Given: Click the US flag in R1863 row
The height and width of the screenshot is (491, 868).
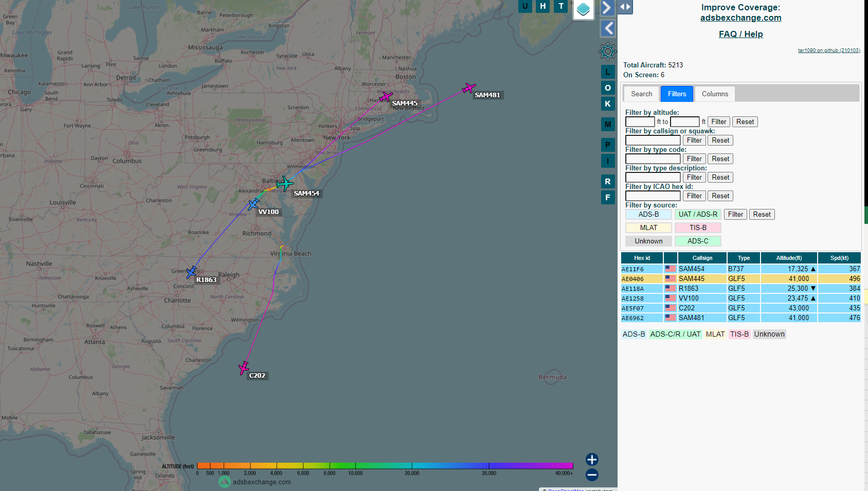Looking at the screenshot, I should click(670, 289).
